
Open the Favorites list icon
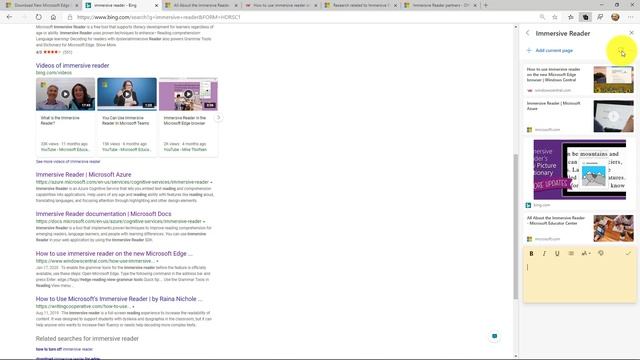pyautogui.click(x=571, y=17)
